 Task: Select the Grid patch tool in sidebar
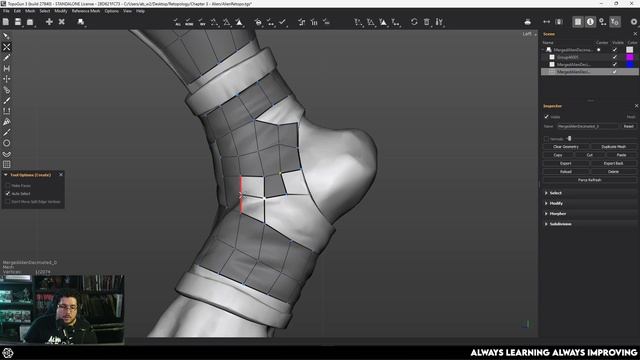tap(7, 164)
